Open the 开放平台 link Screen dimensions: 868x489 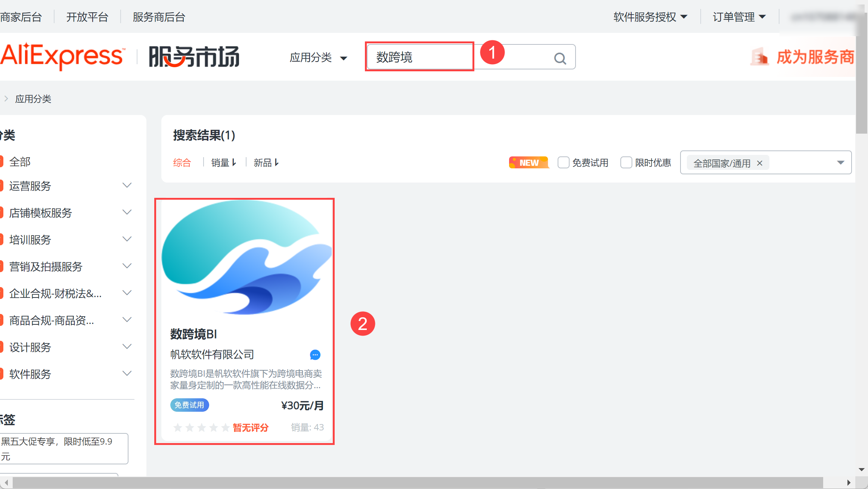tap(87, 17)
